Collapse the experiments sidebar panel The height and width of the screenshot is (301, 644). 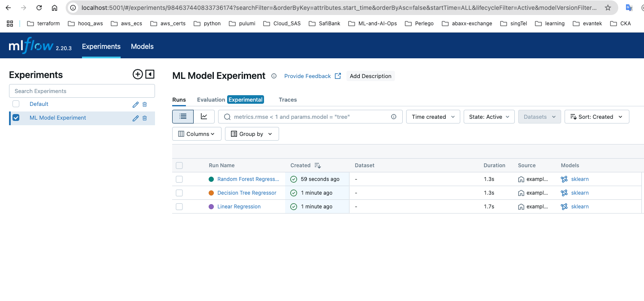149,75
